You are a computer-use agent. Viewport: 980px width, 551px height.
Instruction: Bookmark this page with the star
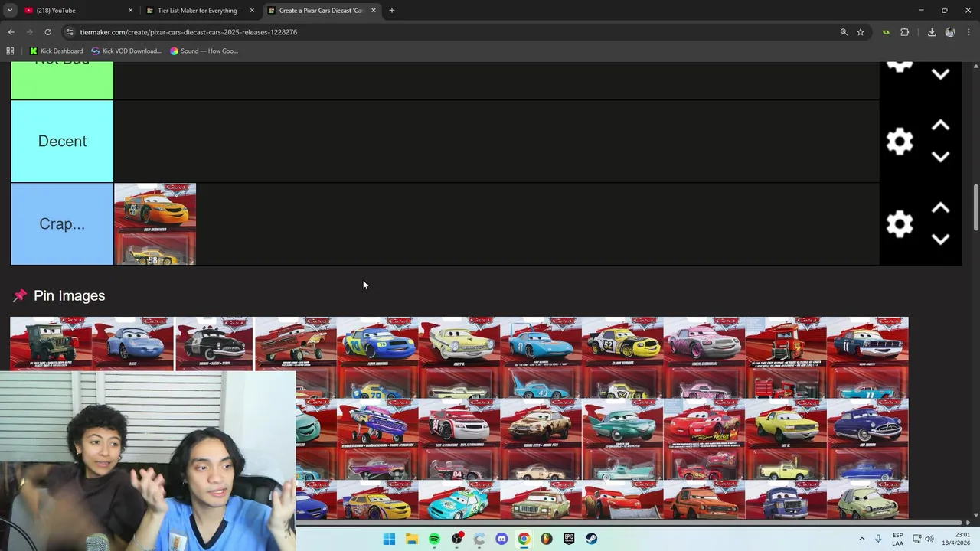pos(861,32)
